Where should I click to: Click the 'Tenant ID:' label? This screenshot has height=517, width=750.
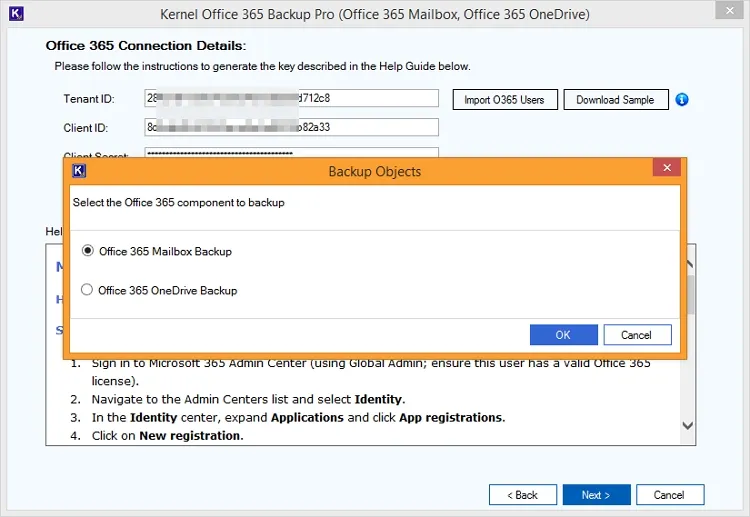click(x=89, y=99)
